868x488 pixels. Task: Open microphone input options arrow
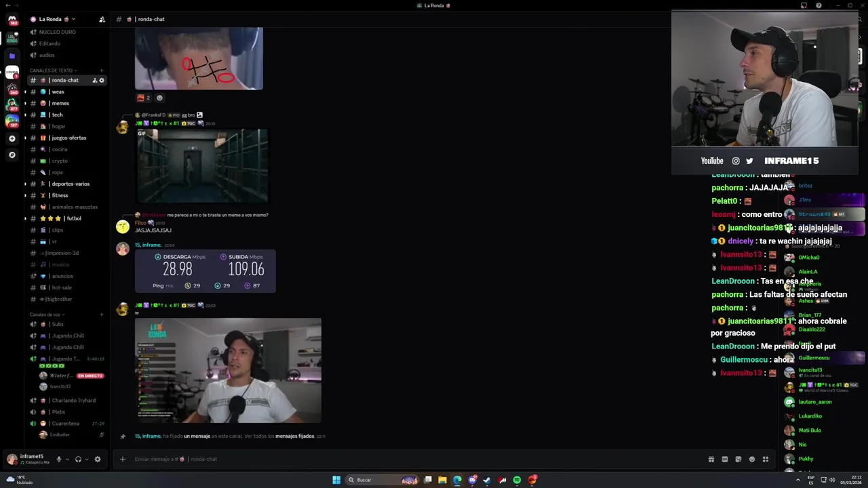[x=66, y=459]
